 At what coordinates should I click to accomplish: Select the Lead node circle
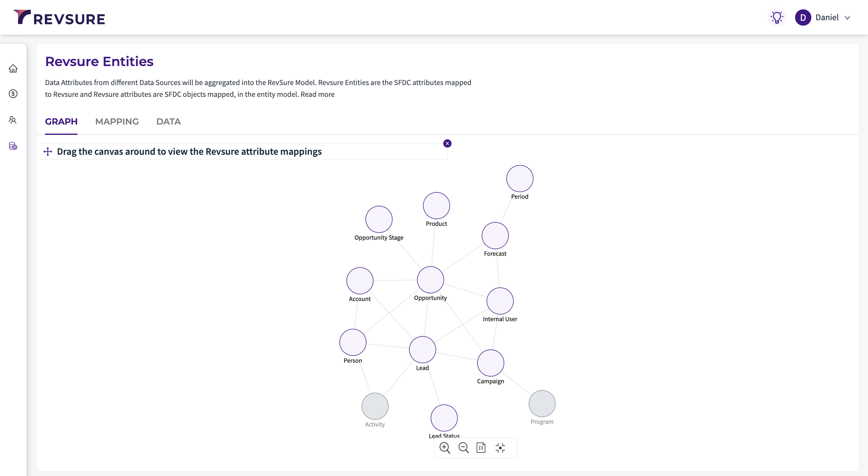tap(422, 350)
